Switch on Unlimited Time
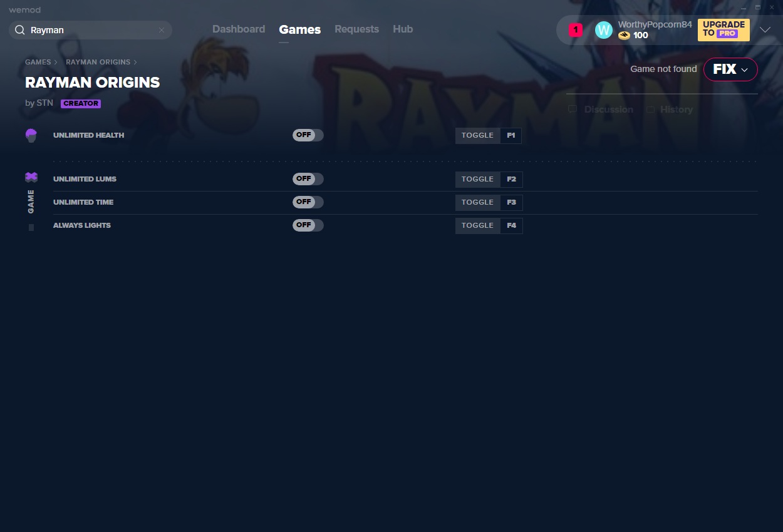The image size is (783, 532). click(308, 202)
